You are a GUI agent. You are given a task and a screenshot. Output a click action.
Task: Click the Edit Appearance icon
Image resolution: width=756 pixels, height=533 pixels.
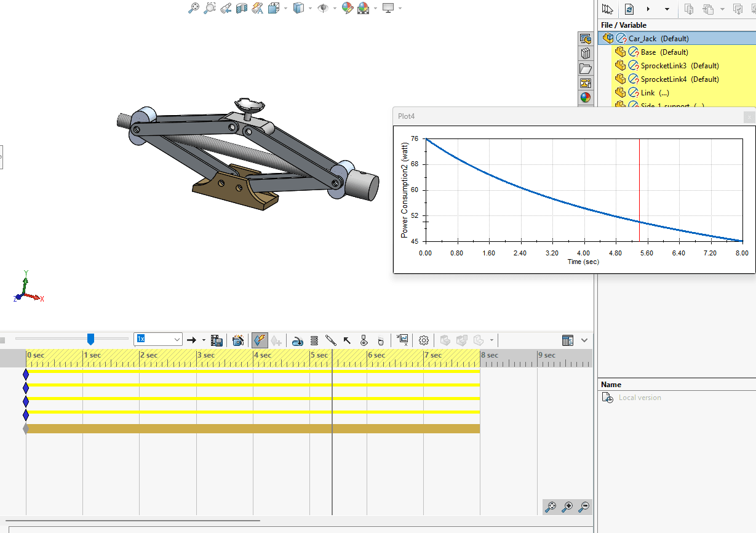click(348, 8)
